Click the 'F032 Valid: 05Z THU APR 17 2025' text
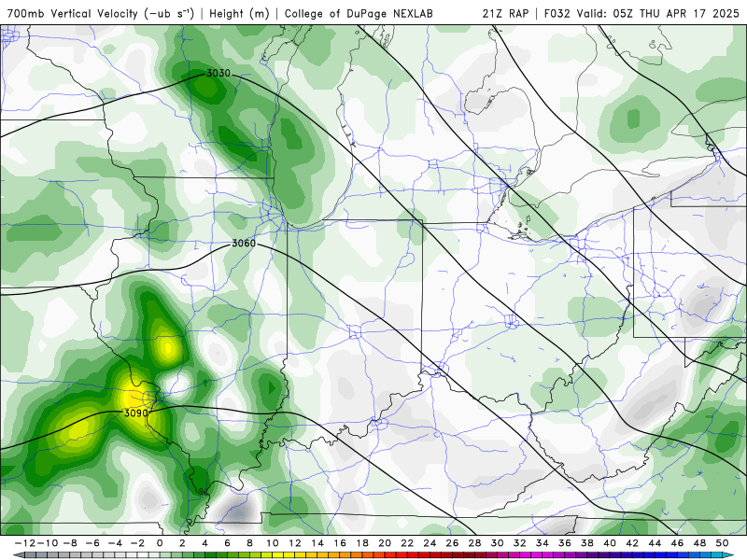Image resolution: width=747 pixels, height=560 pixels. [x=641, y=13]
